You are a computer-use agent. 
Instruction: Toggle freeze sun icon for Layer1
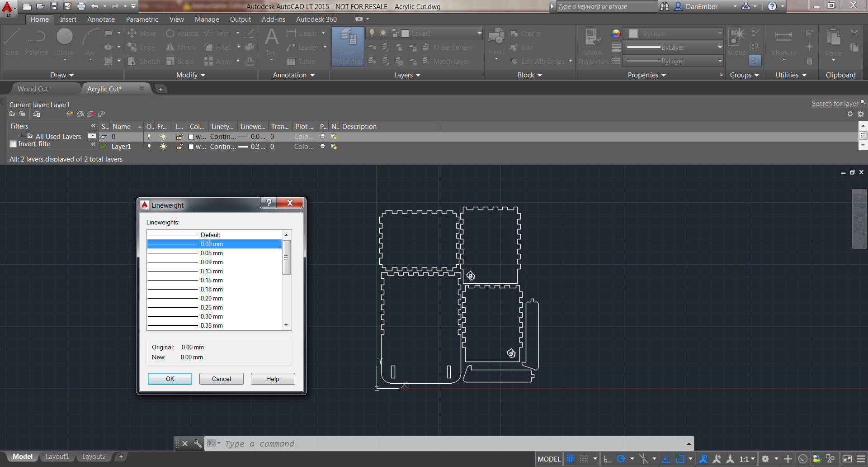pos(163,147)
